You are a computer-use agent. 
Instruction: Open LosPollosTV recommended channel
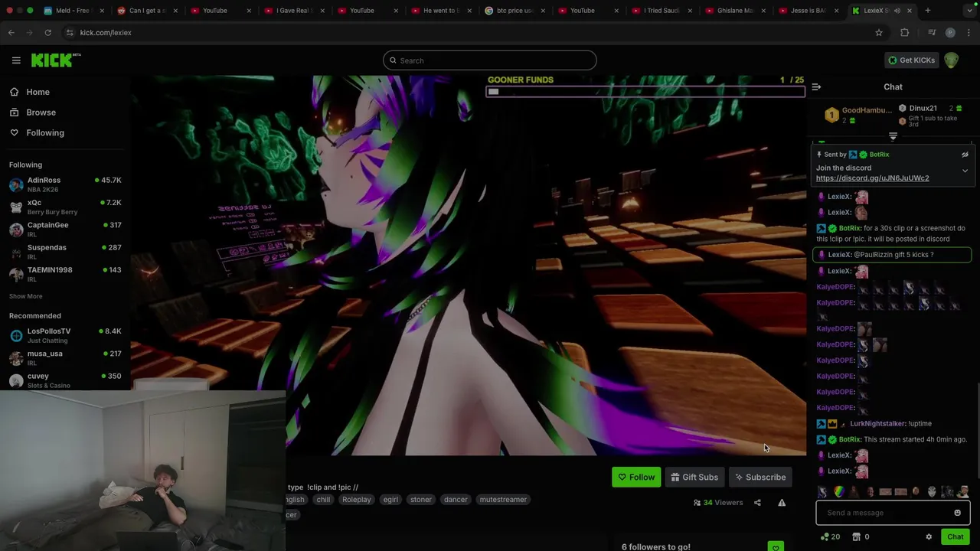click(x=65, y=335)
